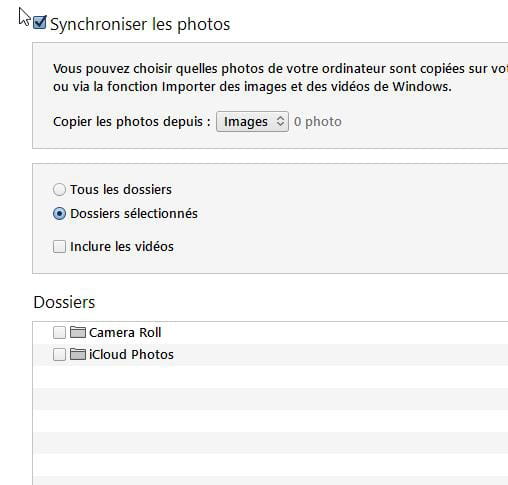Viewport: 508px width, 485px height.
Task: Click the Dossiers sélectionnés label text
Action: (x=134, y=214)
